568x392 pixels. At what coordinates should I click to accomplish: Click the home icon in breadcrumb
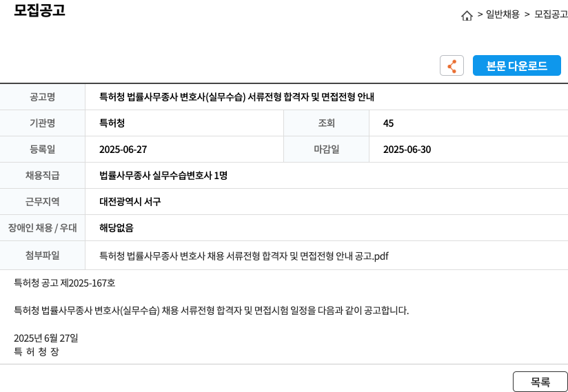467,16
